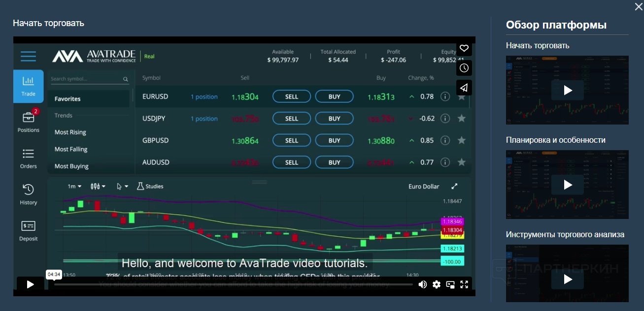Select Most Falling trend filter
The image size is (644, 311).
71,149
